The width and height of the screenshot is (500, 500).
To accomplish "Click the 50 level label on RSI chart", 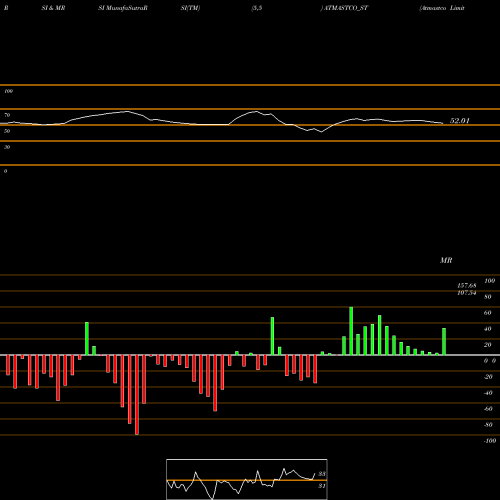I will click(7, 131).
